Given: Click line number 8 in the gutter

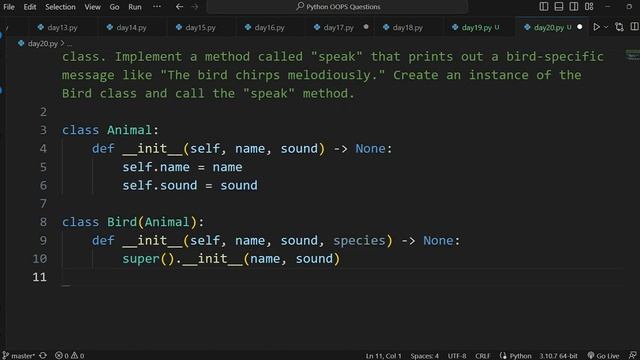Looking at the screenshot, I should click(43, 222).
